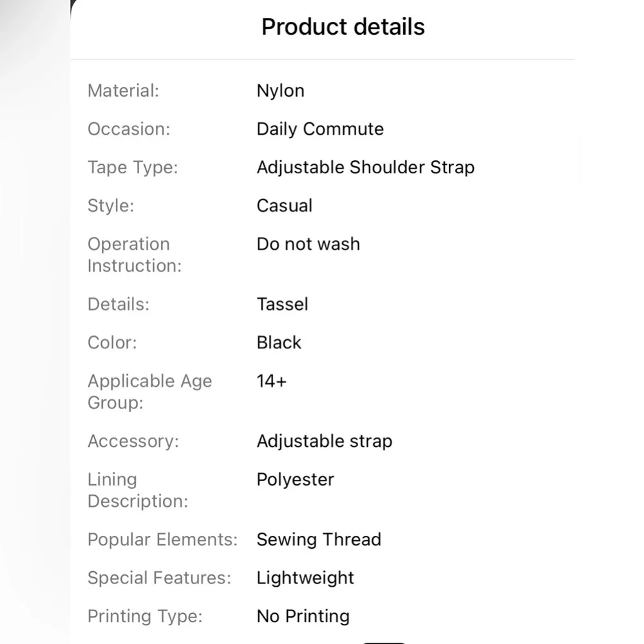The height and width of the screenshot is (644, 644).
Task: Click the Sewing Thread value
Action: click(x=319, y=540)
